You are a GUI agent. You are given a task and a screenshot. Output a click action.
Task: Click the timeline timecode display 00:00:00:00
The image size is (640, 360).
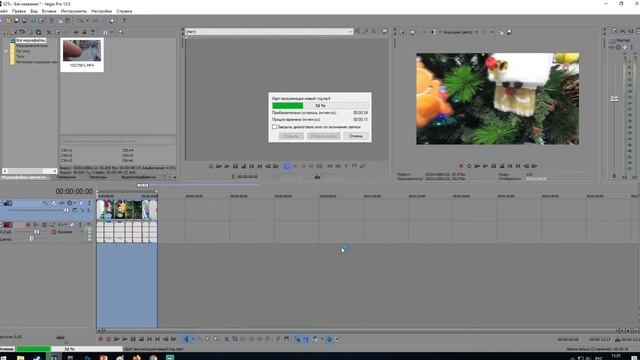point(74,191)
